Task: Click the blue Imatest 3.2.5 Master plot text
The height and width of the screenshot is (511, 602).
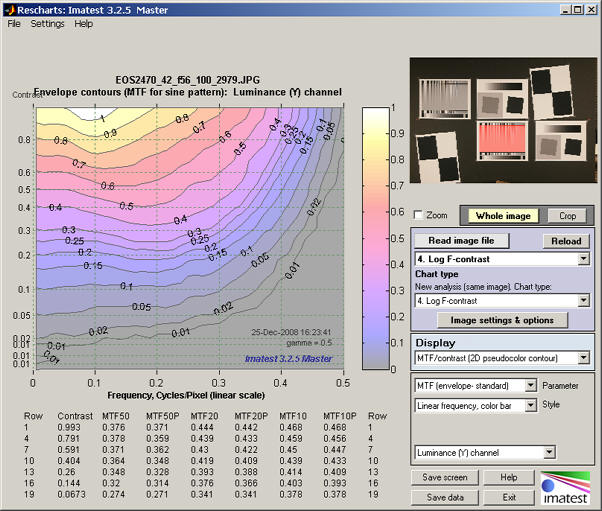Action: tap(288, 359)
